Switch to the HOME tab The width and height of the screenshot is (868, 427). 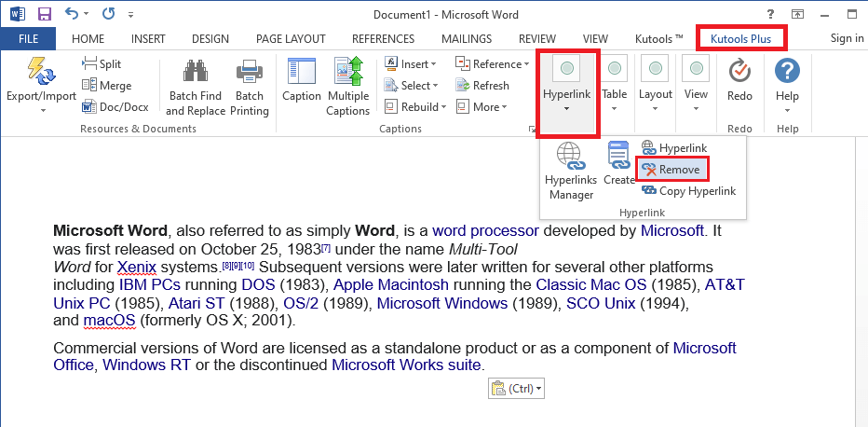tap(88, 38)
